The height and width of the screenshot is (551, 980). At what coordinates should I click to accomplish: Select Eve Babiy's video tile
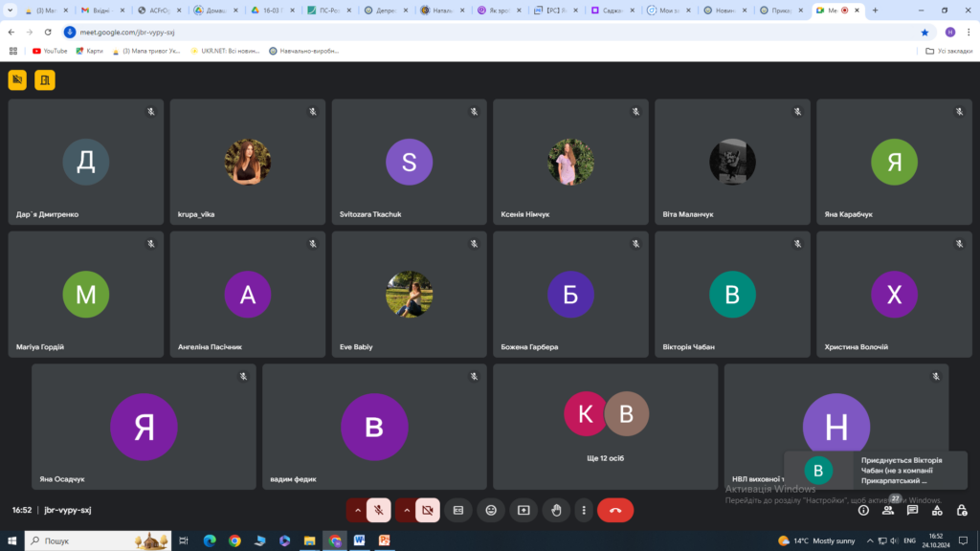pos(409,295)
